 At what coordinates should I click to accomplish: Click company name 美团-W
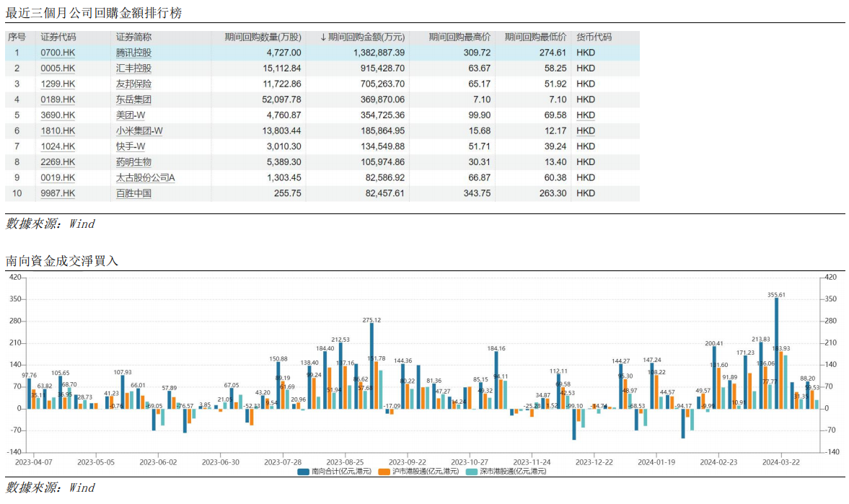pyautogui.click(x=131, y=115)
